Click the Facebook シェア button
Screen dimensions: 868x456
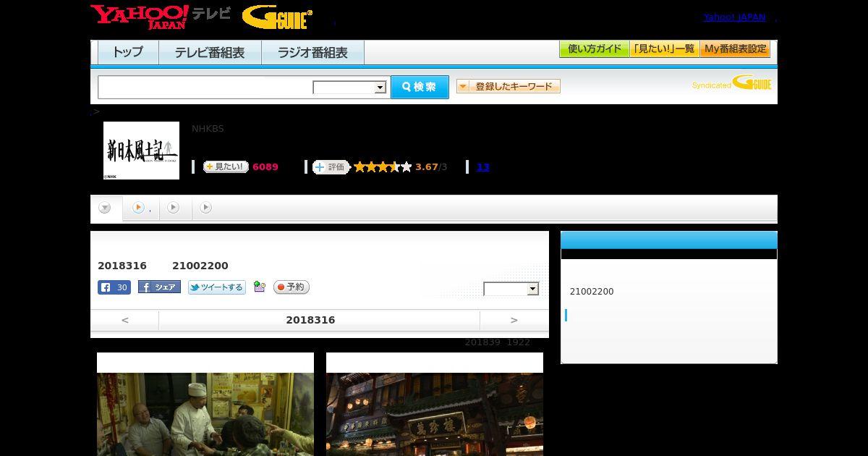pos(159,287)
